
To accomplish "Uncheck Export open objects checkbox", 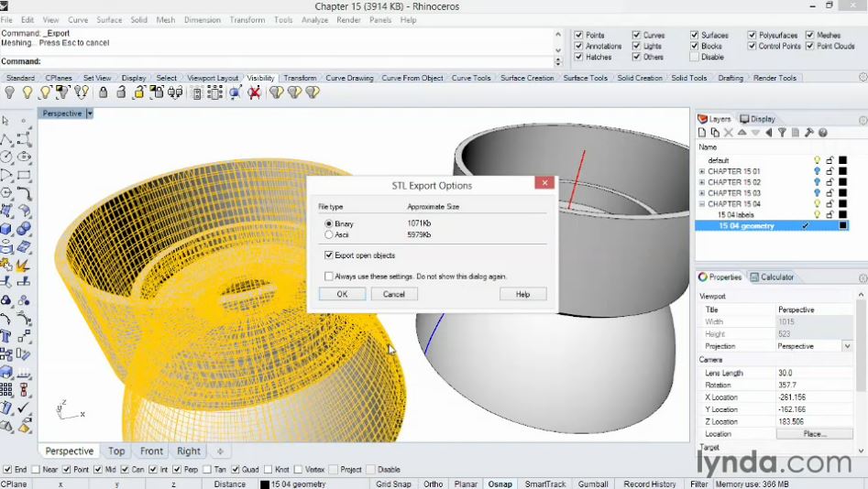I will click(329, 255).
